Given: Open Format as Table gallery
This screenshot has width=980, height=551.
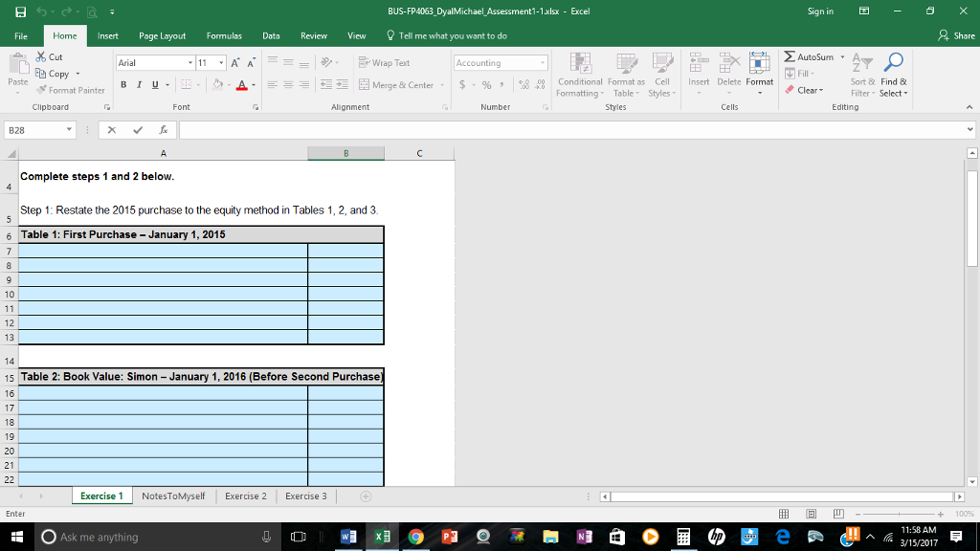Looking at the screenshot, I should pyautogui.click(x=626, y=75).
